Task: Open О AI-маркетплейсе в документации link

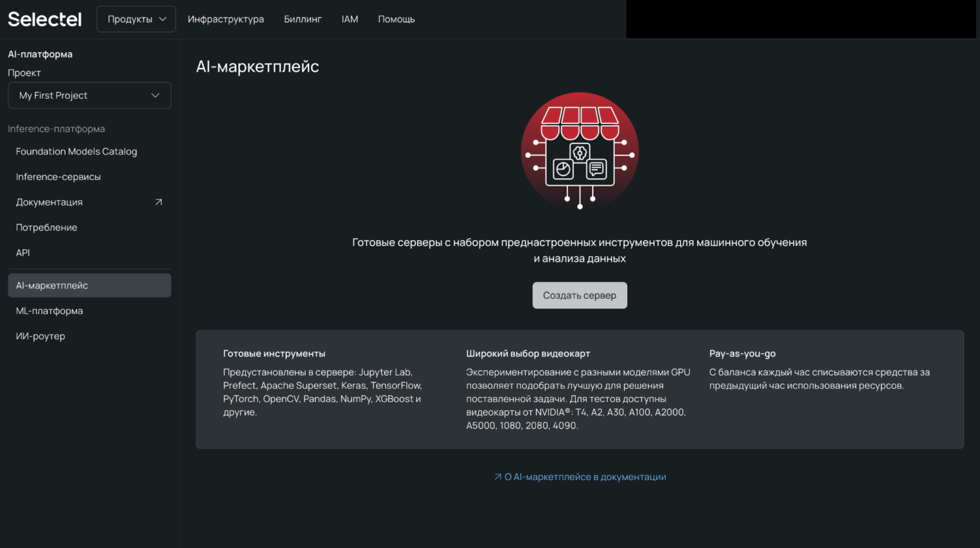Action: point(580,477)
